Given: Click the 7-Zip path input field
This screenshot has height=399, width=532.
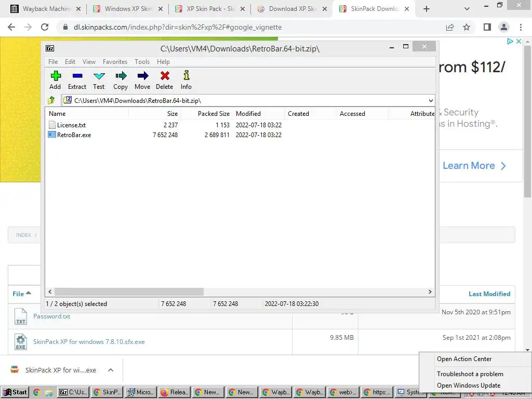Looking at the screenshot, I should point(248,100).
